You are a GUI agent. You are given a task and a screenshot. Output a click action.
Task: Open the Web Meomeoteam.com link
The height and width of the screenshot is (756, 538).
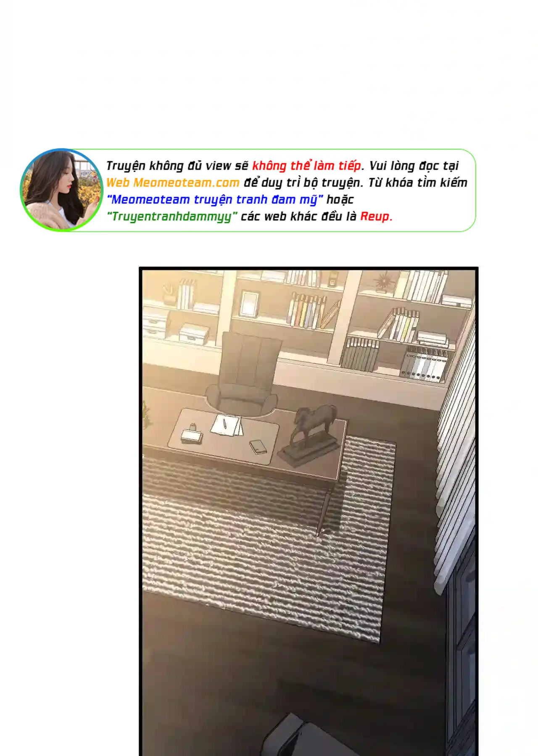click(x=173, y=183)
